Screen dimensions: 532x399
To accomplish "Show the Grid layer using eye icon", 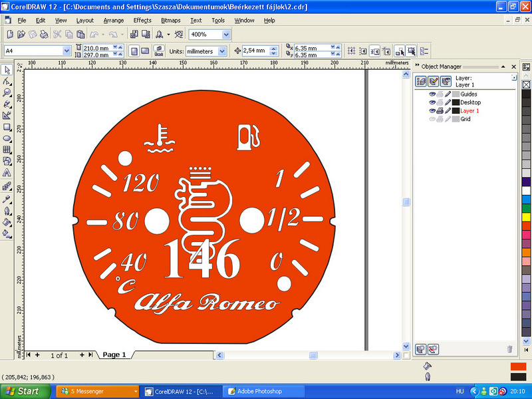I will 432,119.
